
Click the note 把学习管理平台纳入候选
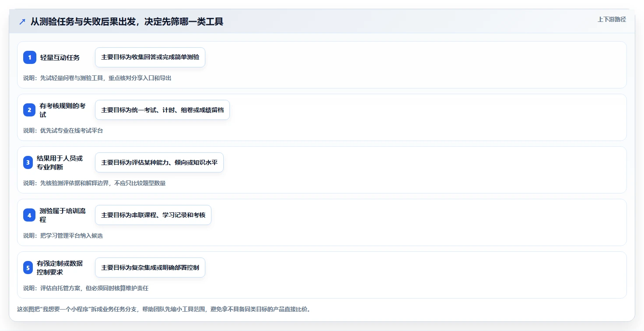pos(63,236)
